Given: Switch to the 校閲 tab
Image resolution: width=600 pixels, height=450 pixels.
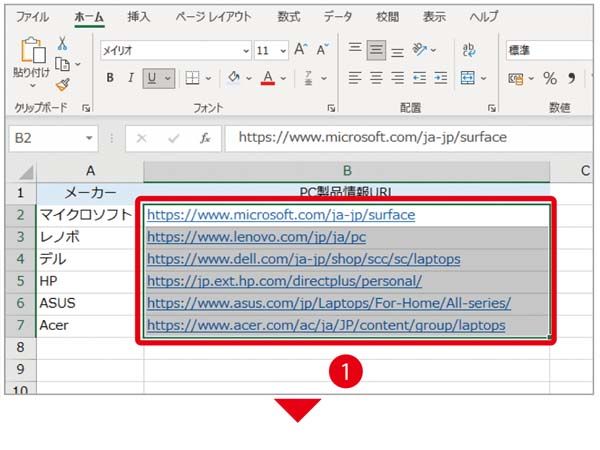Looking at the screenshot, I should click(x=388, y=17).
